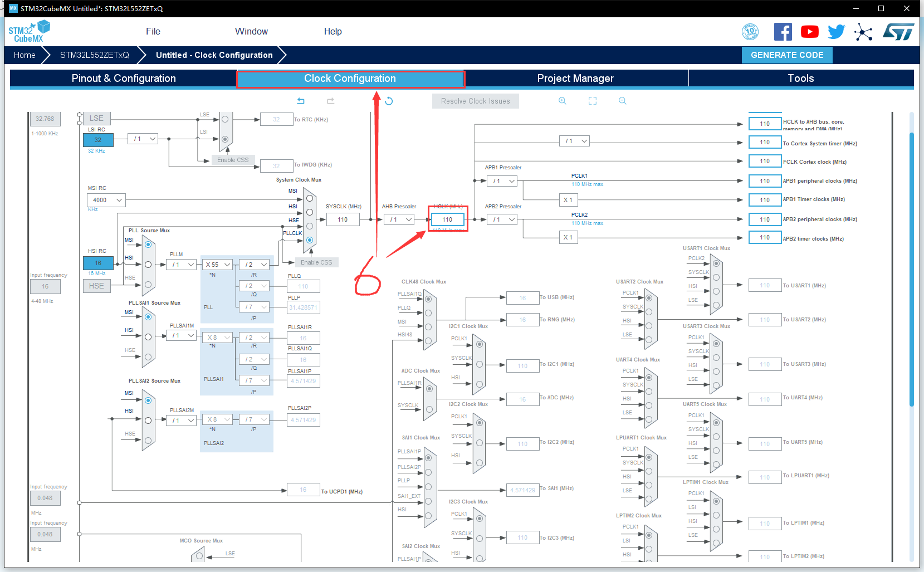
Task: Open the PLLM divider dropdown
Action: pyautogui.click(x=181, y=265)
